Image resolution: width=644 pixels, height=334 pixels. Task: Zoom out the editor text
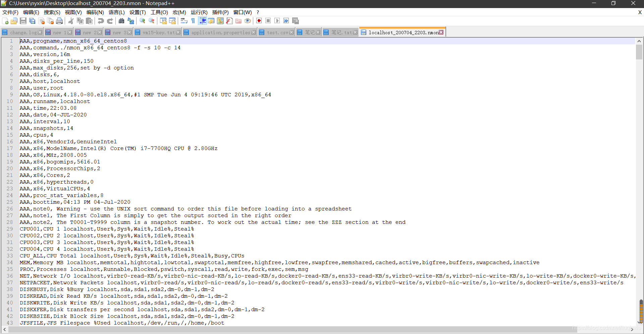point(152,21)
